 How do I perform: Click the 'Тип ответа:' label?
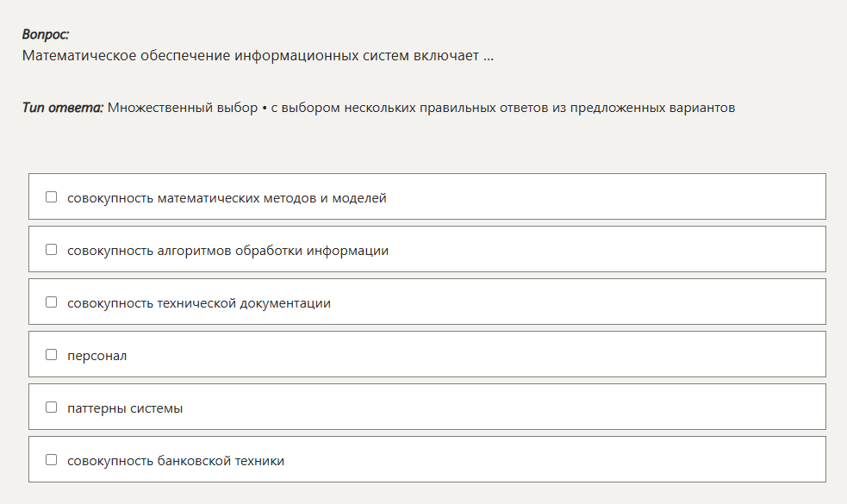tap(62, 108)
